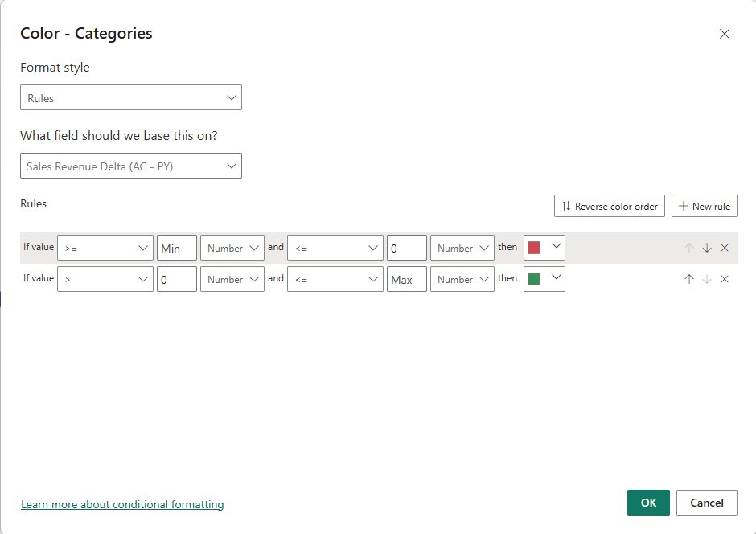Image resolution: width=756 pixels, height=534 pixels.
Task: Pick the red color for first rule
Action: 544,248
